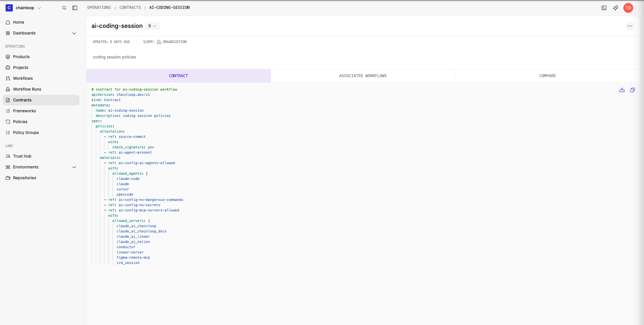Click the 'kind: Contract' line
Screen dimensions: 644x325
point(106,100)
